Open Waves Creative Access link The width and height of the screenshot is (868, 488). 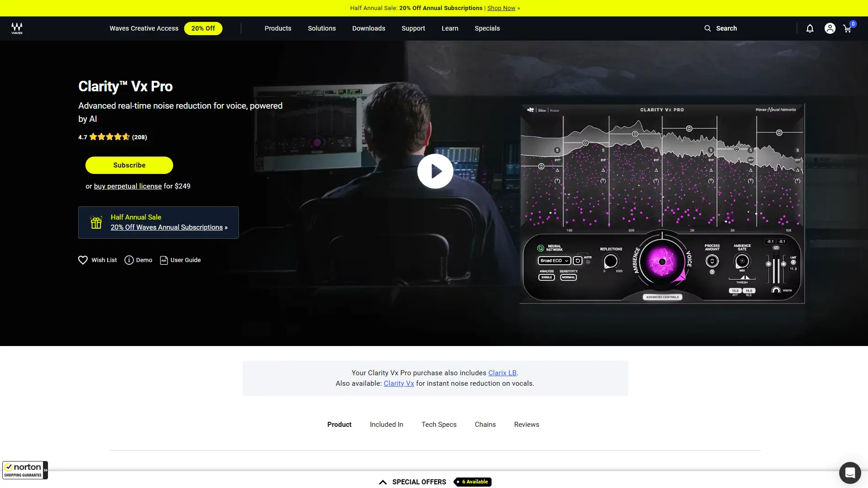[x=144, y=28]
